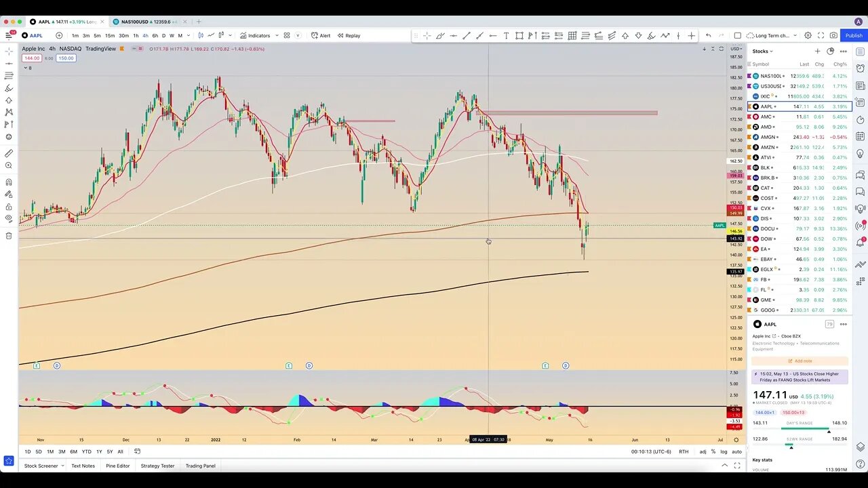Select the cross line tool
This screenshot has width=868, height=488.
[x=692, y=35]
